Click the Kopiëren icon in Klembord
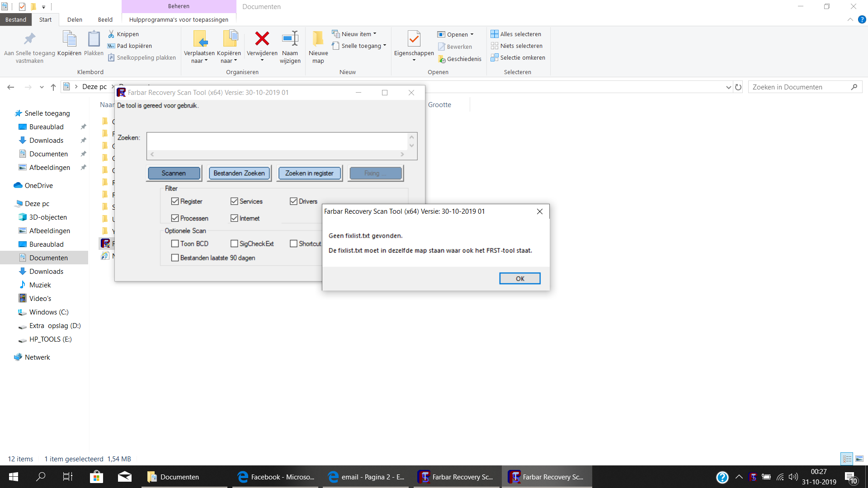Viewport: 868px width, 488px height. point(69,39)
